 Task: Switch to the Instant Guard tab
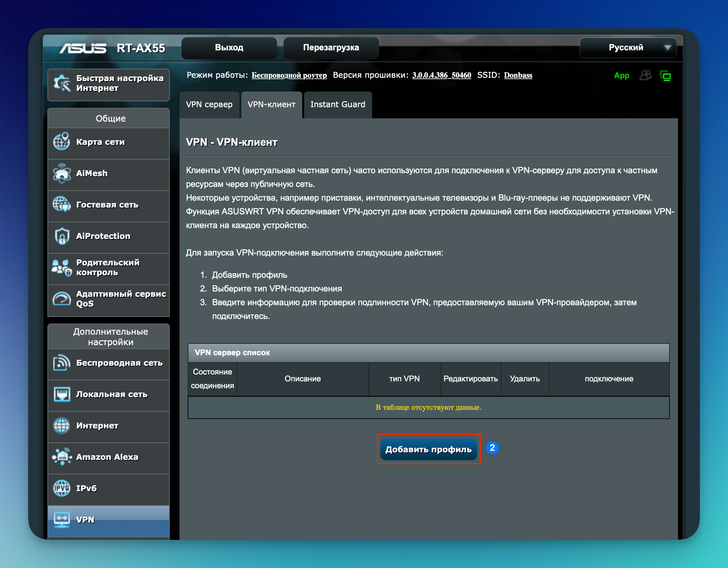point(338,105)
